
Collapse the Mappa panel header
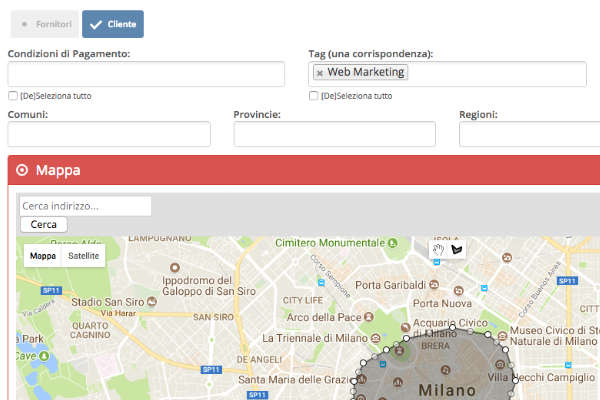pyautogui.click(x=304, y=170)
